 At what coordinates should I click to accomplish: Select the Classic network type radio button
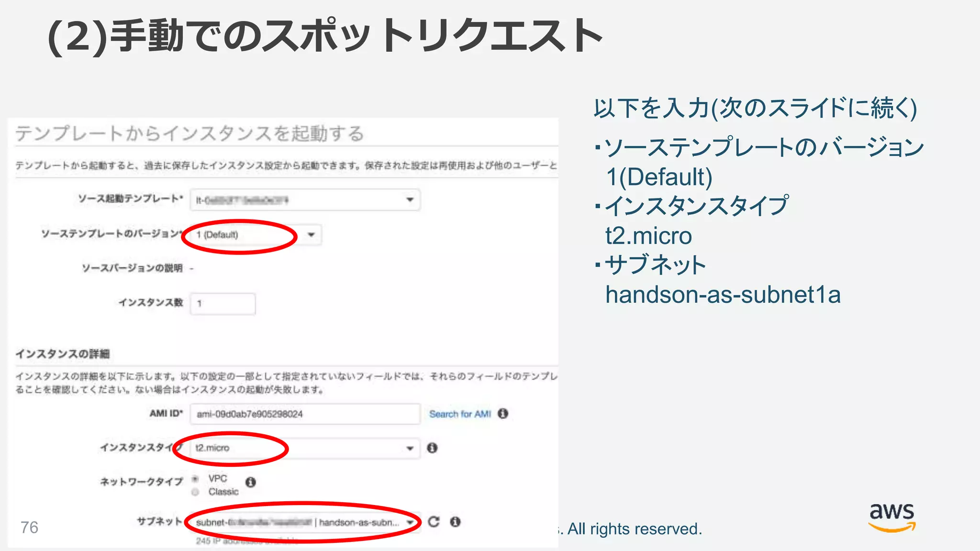[195, 492]
